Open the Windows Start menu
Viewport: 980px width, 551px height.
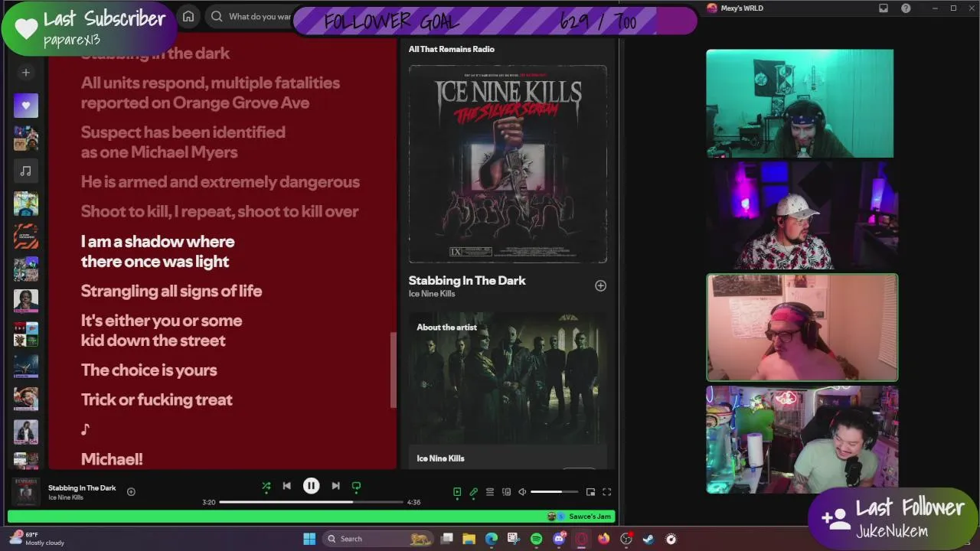point(309,539)
